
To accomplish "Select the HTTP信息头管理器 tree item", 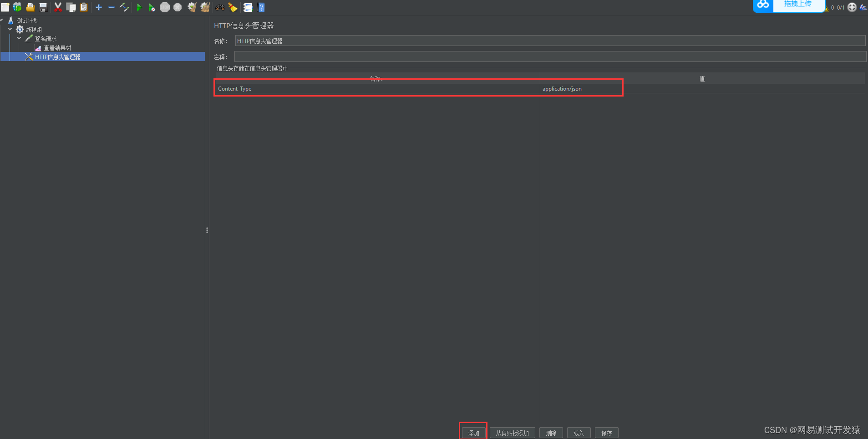I will (x=57, y=57).
